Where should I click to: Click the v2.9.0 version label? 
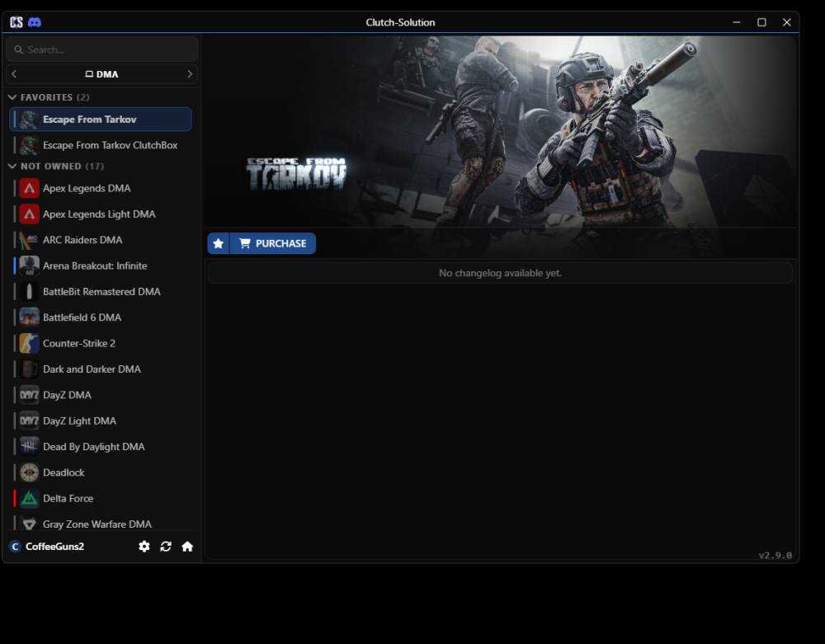(x=775, y=555)
